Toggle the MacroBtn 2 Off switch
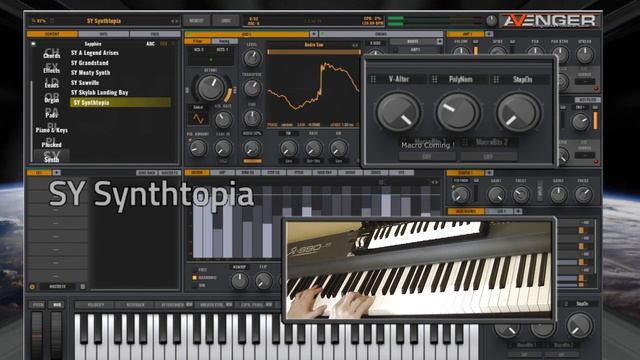640x360 pixels. [489, 156]
